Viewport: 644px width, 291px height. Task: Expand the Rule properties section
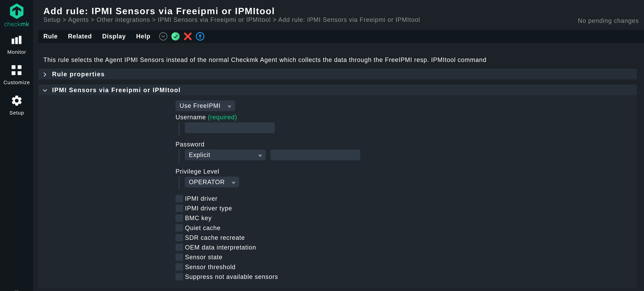[x=78, y=74]
